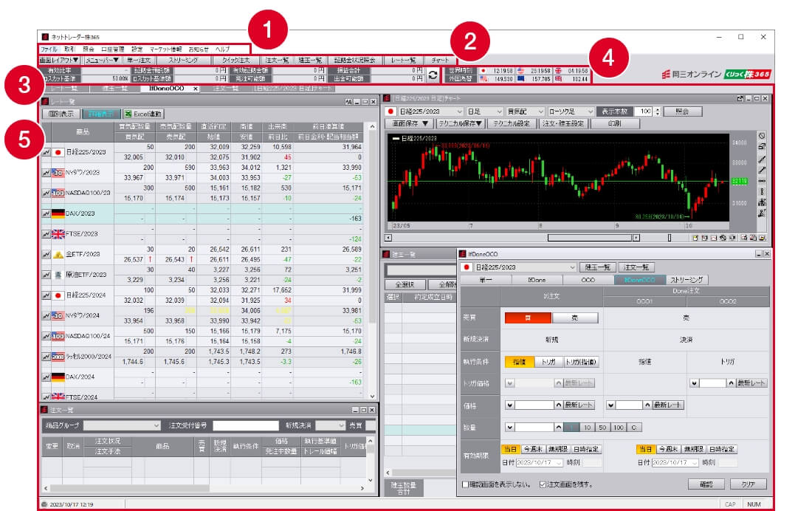The height and width of the screenshot is (511, 812).
Task: Choose 指値 execution condition
Action: (x=519, y=363)
